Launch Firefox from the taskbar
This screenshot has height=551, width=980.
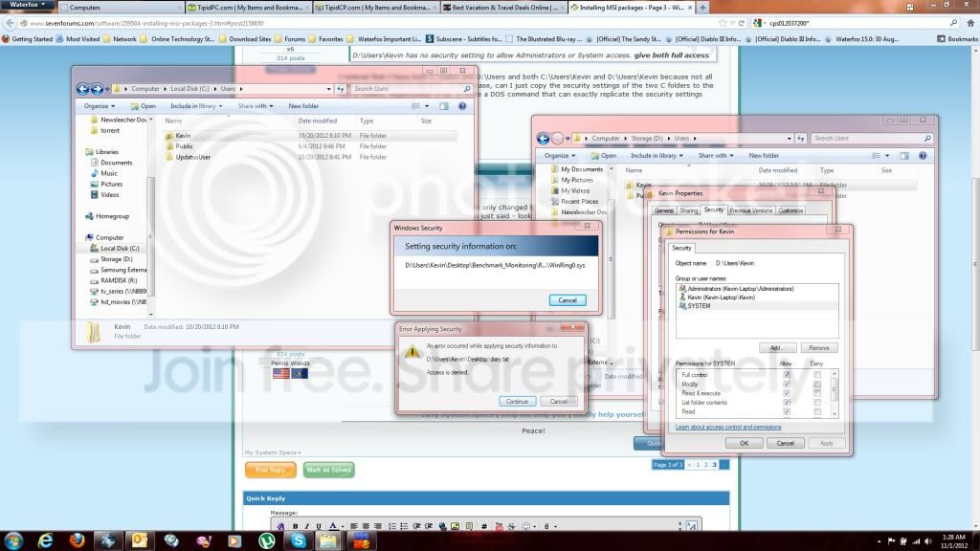[77, 540]
